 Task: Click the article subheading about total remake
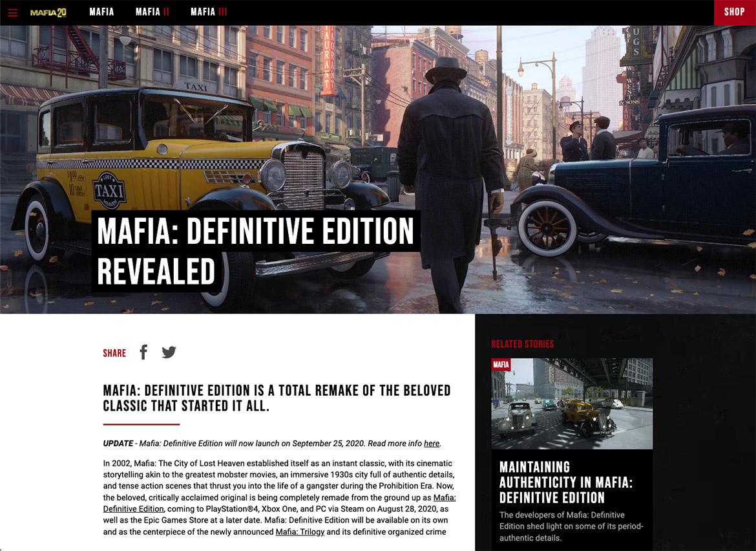tap(277, 398)
